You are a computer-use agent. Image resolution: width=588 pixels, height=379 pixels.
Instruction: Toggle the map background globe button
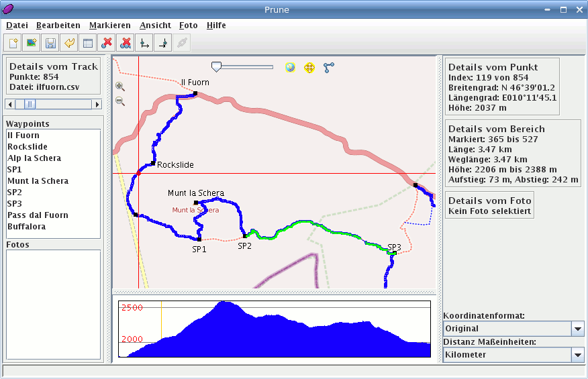290,67
